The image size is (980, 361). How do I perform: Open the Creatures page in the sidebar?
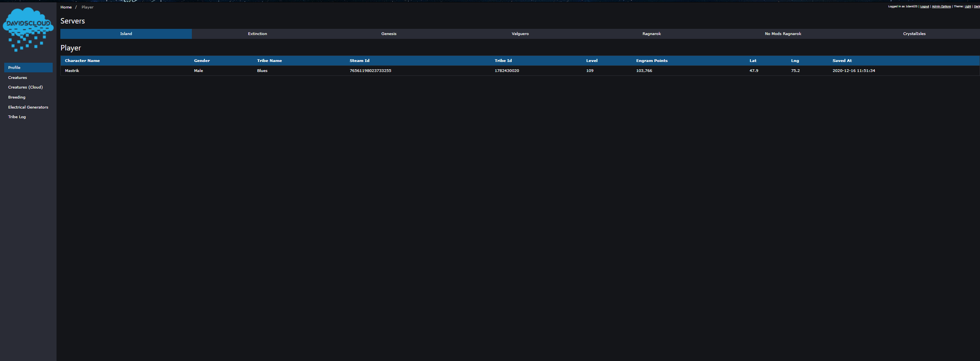point(17,78)
